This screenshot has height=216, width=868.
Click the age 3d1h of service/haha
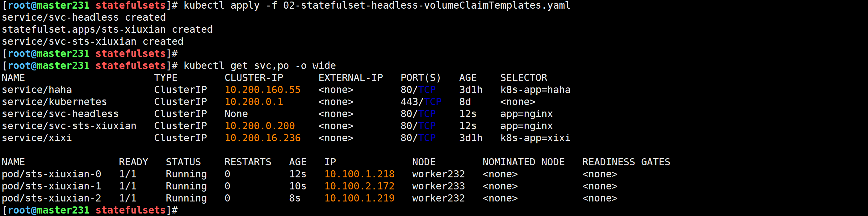tap(471, 90)
